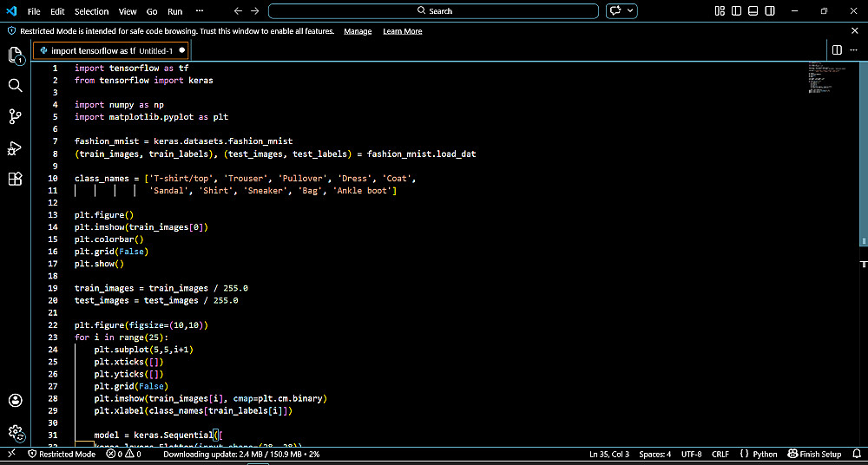Image resolution: width=868 pixels, height=465 pixels.
Task: Open the Selection menu
Action: click(91, 11)
